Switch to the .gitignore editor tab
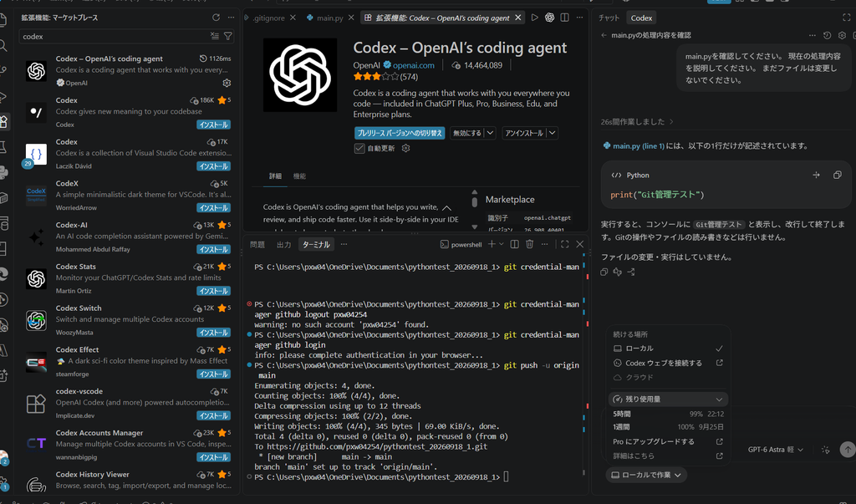Image resolution: width=856 pixels, height=504 pixels. coord(268,18)
